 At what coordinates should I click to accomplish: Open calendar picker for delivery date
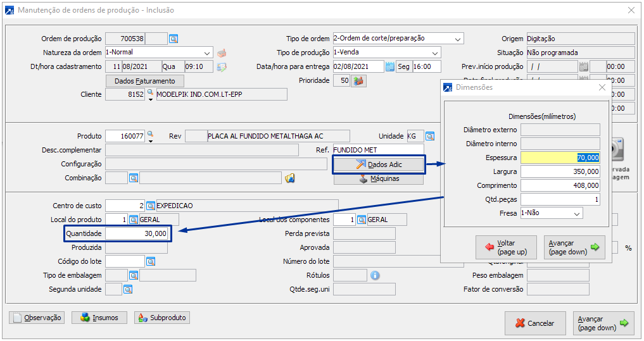coord(390,66)
